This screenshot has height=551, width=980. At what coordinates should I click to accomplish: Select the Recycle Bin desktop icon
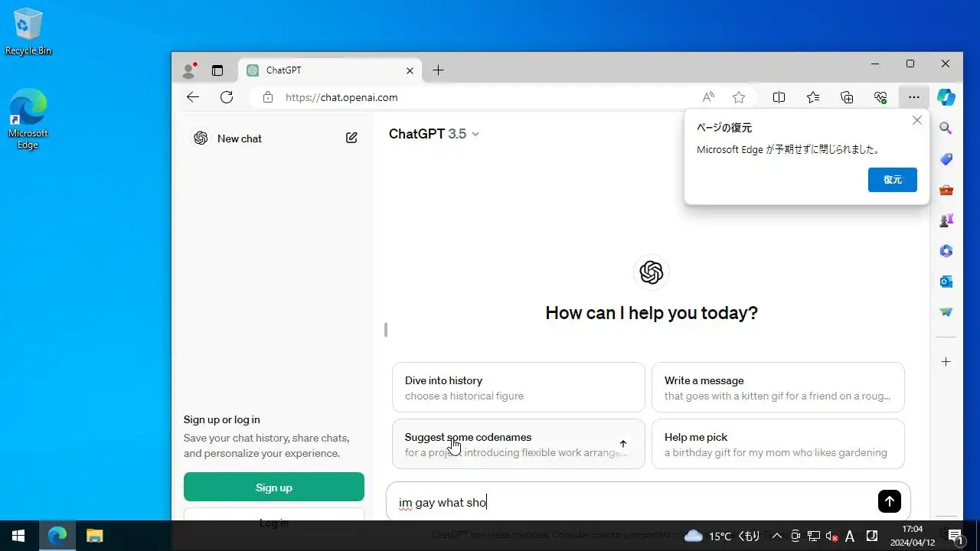[28, 32]
